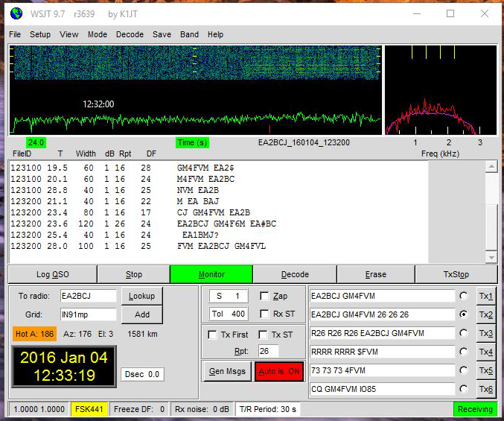Open the View menu
Screen dimensions: 504x421
[x=68, y=34]
